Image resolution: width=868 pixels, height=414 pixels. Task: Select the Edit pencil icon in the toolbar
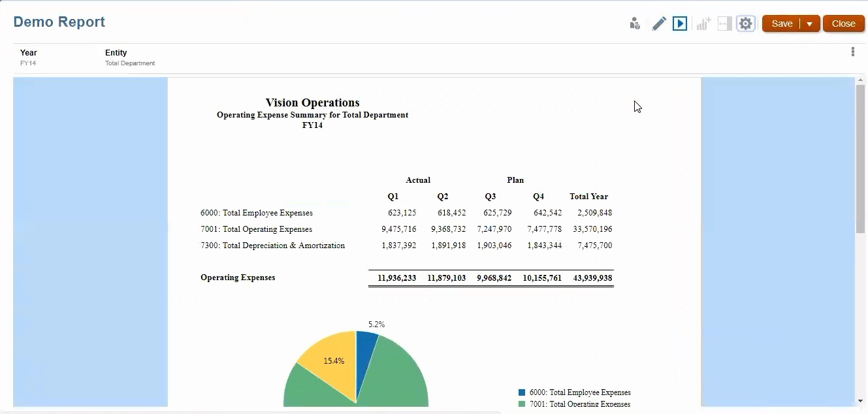click(659, 23)
